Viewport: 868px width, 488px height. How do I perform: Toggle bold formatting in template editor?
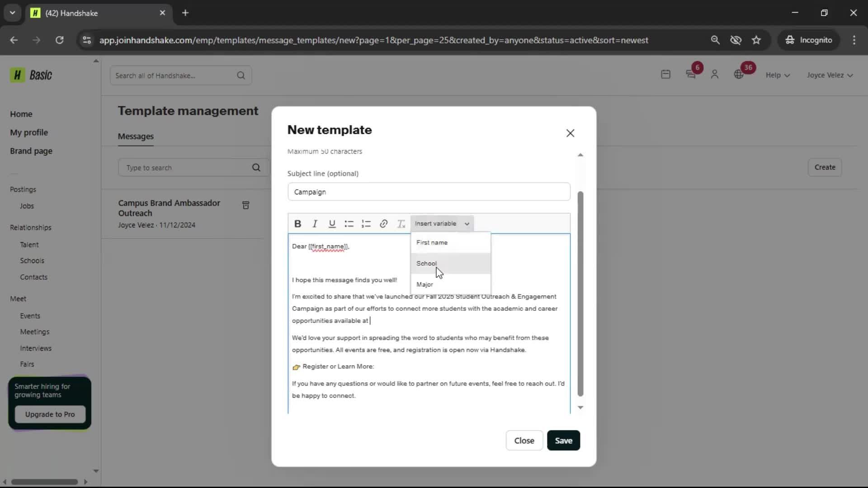[x=297, y=224]
